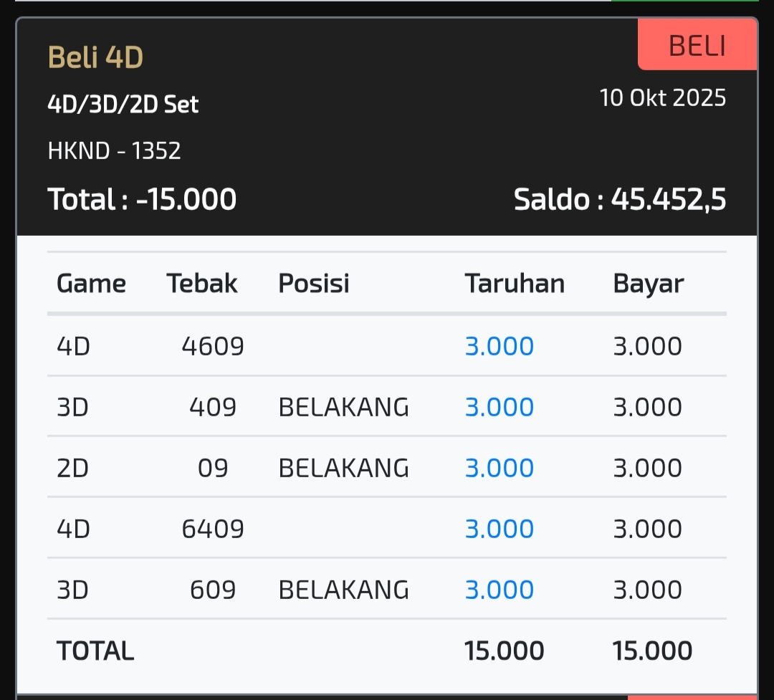774x700 pixels.
Task: Select the TOTAL row label
Action: click(x=95, y=651)
